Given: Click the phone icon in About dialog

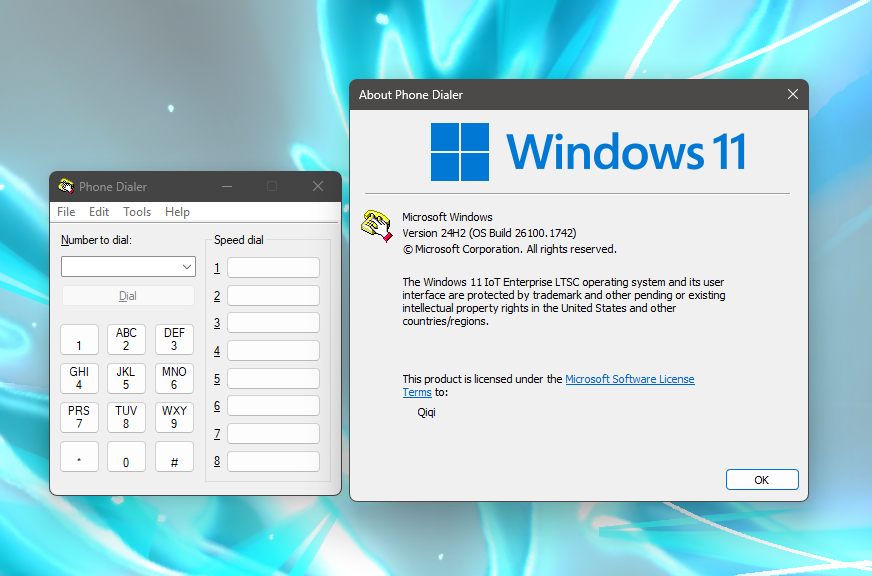Looking at the screenshot, I should pyautogui.click(x=376, y=225).
